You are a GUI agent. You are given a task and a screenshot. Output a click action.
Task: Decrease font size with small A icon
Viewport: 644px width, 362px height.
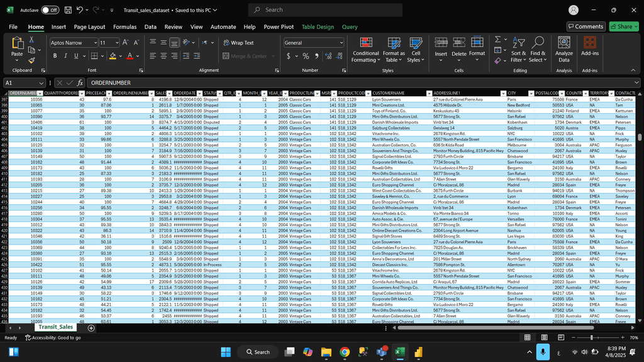point(136,42)
